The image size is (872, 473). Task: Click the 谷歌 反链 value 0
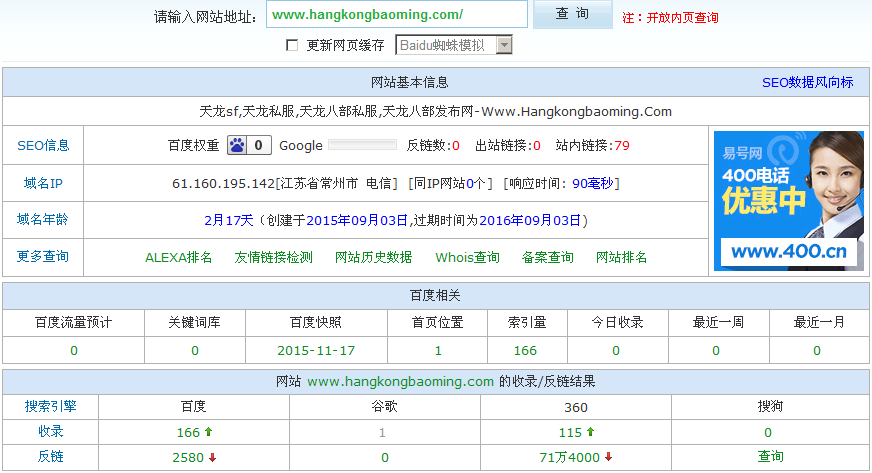(x=385, y=457)
